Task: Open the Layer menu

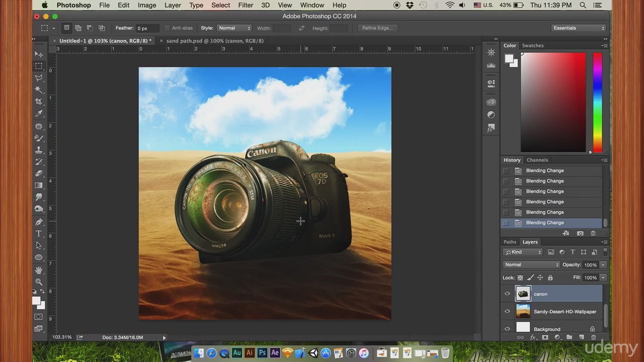Action: pyautogui.click(x=173, y=5)
